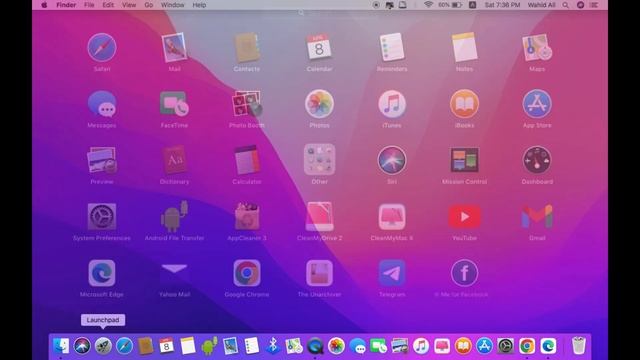Click the Wahid Ali user menu
The width and height of the screenshot is (640, 360).
click(x=541, y=5)
